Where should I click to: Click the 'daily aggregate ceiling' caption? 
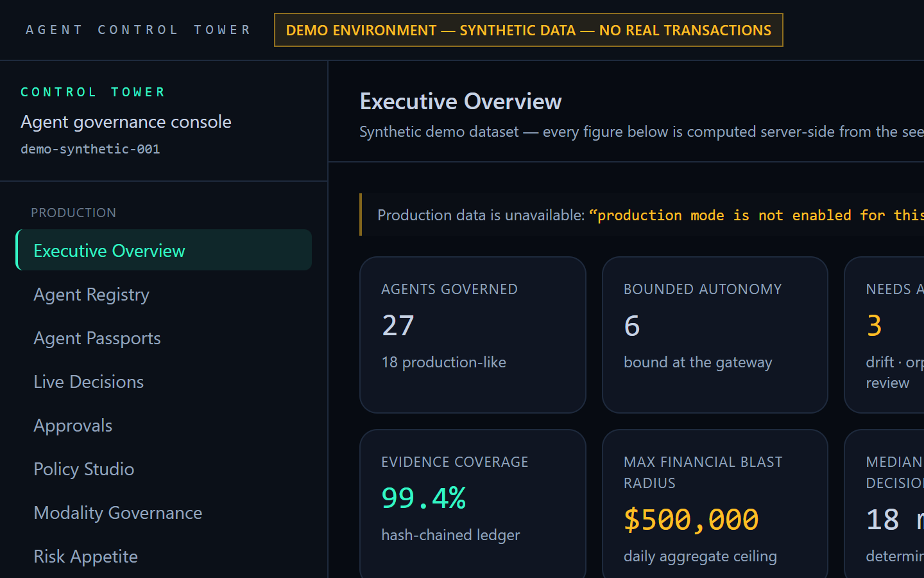(x=700, y=556)
